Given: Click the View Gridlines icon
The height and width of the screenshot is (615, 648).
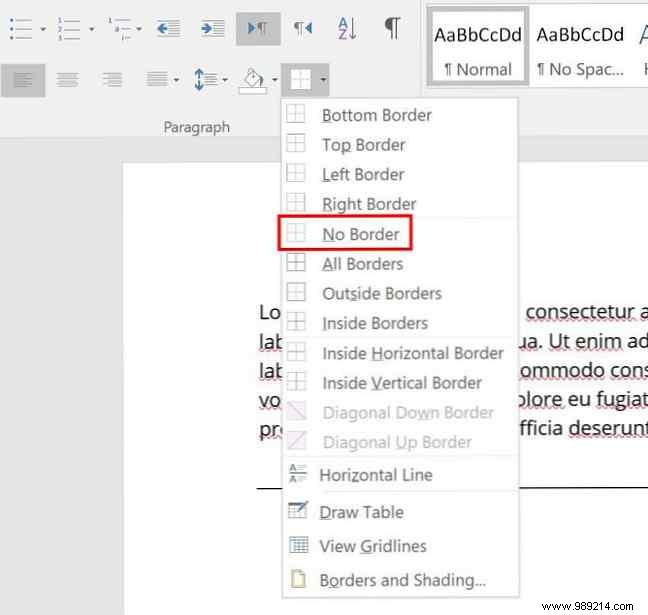Looking at the screenshot, I should pos(298,545).
